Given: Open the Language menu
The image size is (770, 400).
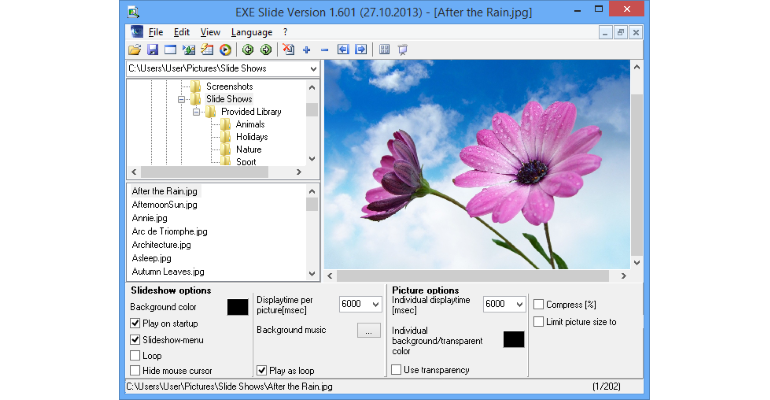Looking at the screenshot, I should (x=251, y=32).
